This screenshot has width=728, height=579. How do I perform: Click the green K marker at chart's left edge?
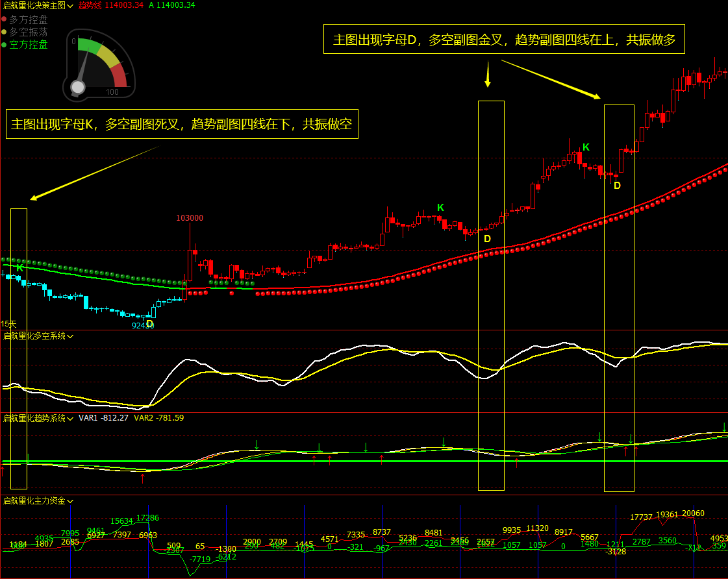19,268
